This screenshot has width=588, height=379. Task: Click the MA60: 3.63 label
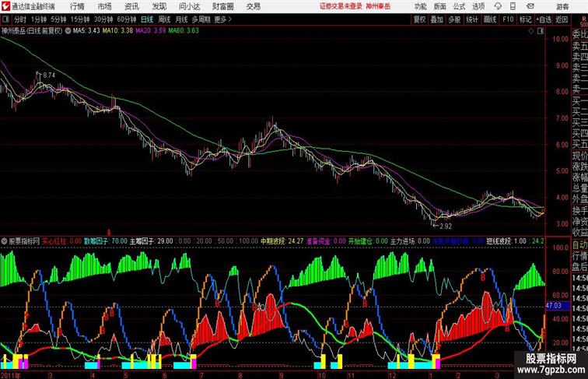pyautogui.click(x=184, y=31)
